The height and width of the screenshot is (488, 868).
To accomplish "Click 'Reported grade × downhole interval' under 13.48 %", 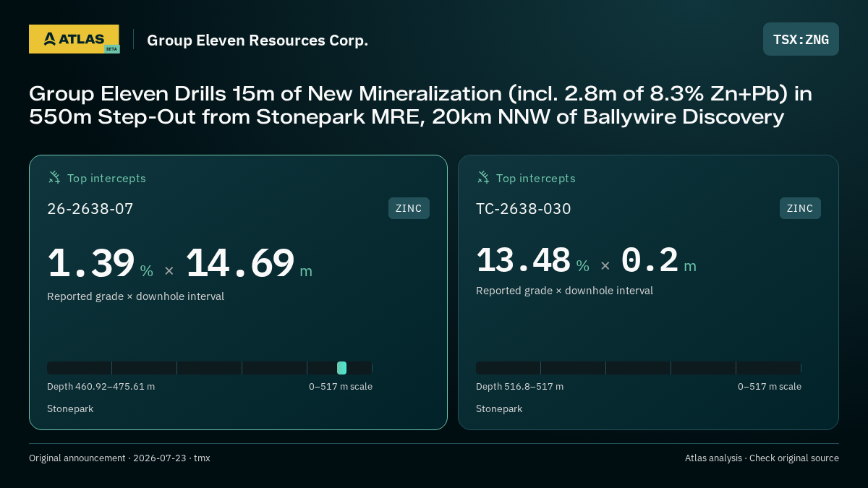I will coord(564,291).
